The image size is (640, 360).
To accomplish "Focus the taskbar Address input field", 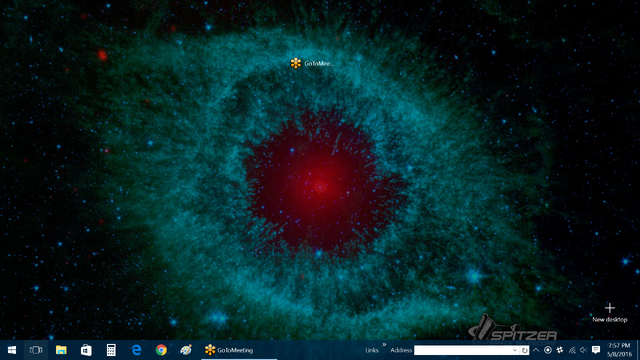I will point(467,350).
